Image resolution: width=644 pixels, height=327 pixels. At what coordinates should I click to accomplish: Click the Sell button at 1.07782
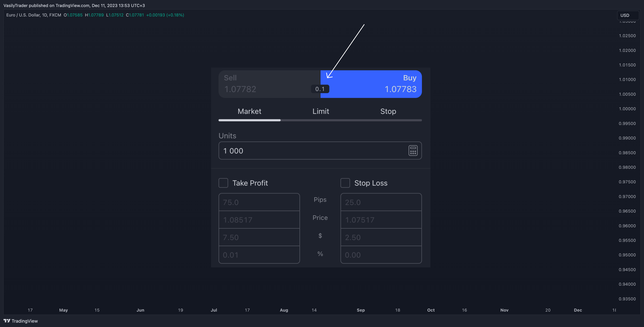[269, 84]
